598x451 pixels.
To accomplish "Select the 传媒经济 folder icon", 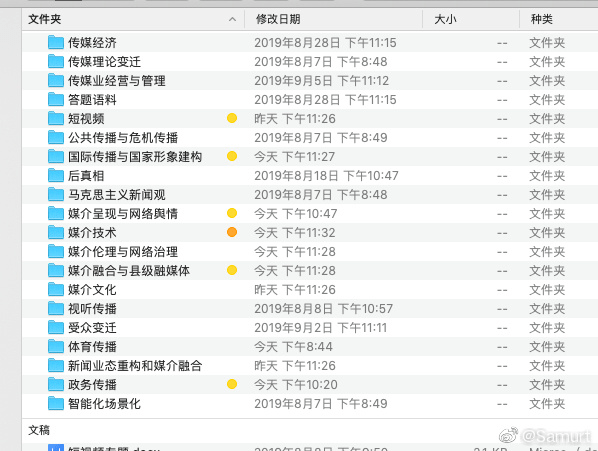I will click(56, 42).
